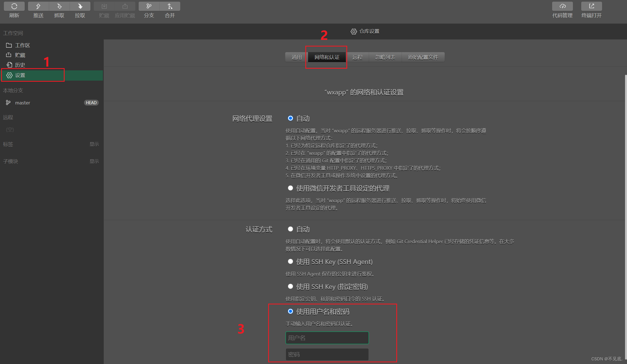Select 使用 SSH Key (SSH Agent) option
627x364 pixels.
290,262
